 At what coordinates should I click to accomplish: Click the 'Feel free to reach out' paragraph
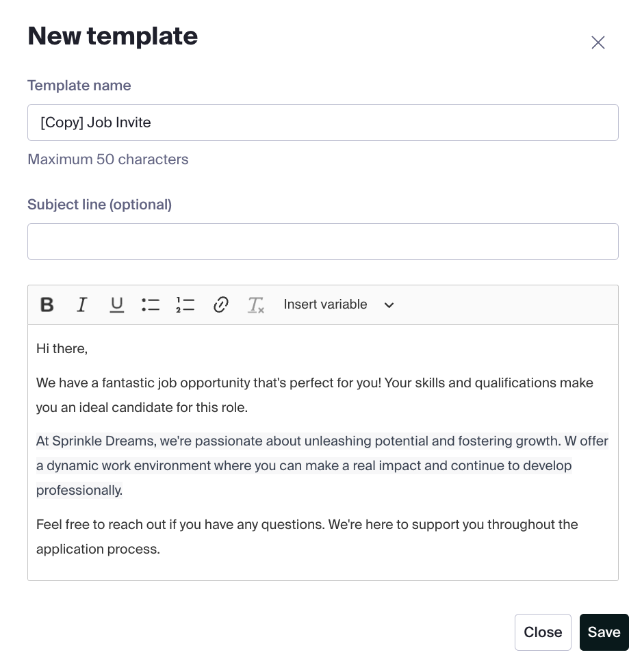(307, 537)
